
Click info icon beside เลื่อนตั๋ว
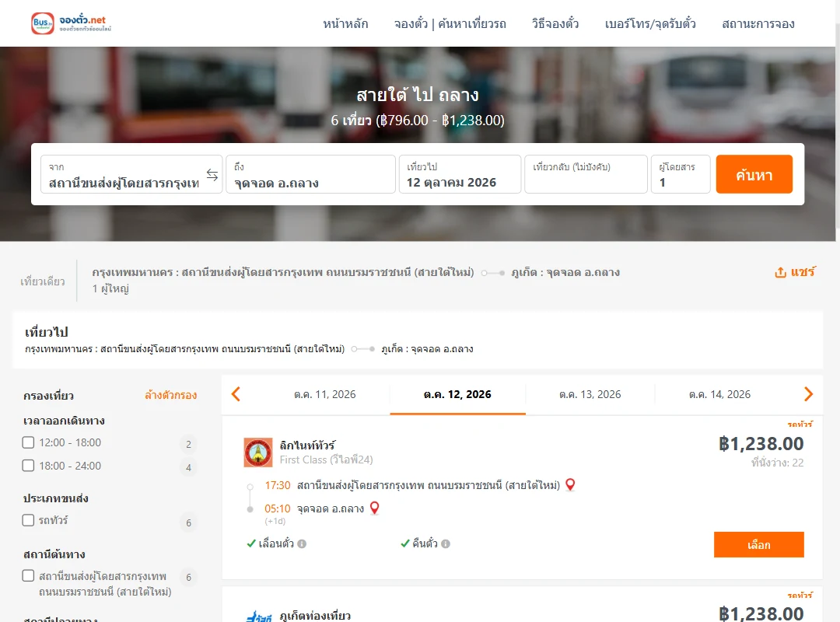(302, 543)
